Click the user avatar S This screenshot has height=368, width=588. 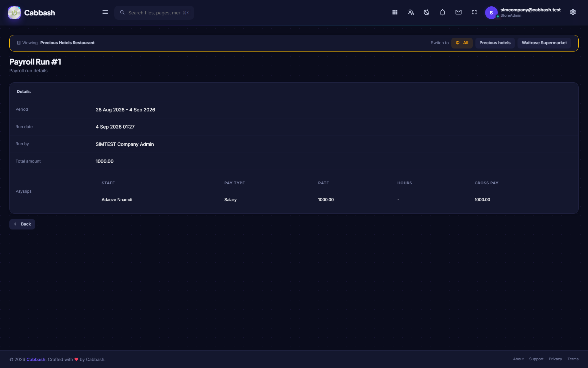click(x=491, y=13)
